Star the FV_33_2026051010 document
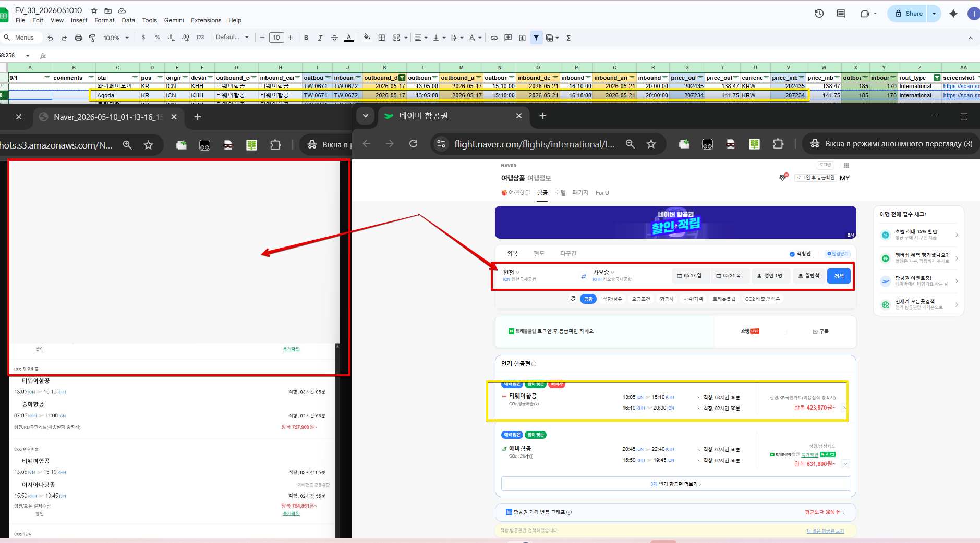 click(x=94, y=10)
